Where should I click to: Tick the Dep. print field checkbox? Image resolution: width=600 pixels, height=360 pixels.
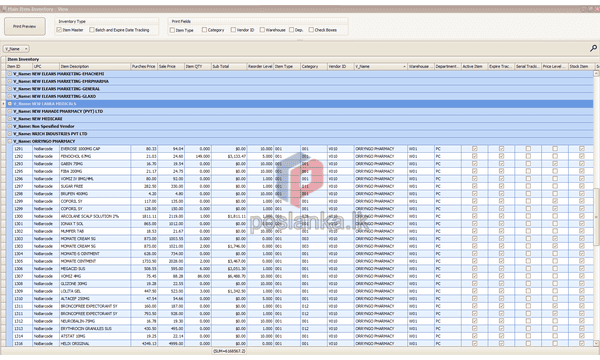pyautogui.click(x=292, y=30)
